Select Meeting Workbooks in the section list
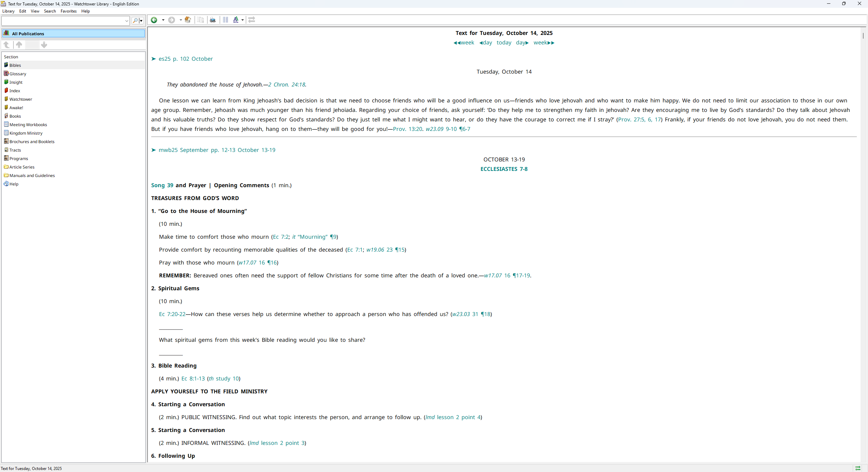The image size is (868, 472). [x=28, y=125]
